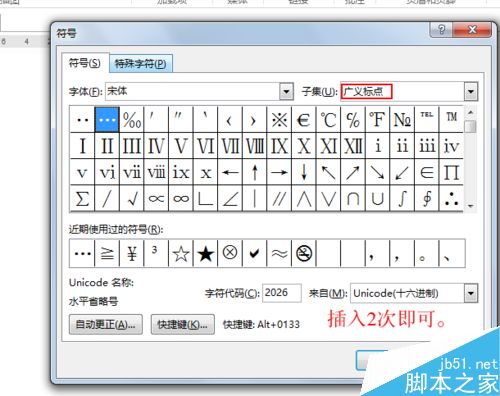Select the per mille ‰ symbol
500x396 pixels.
(132, 119)
